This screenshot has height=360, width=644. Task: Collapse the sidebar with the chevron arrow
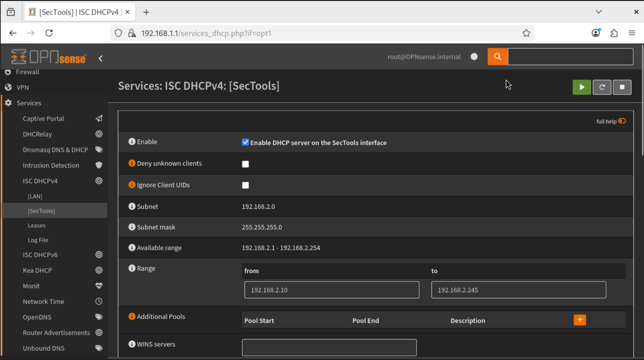[101, 58]
